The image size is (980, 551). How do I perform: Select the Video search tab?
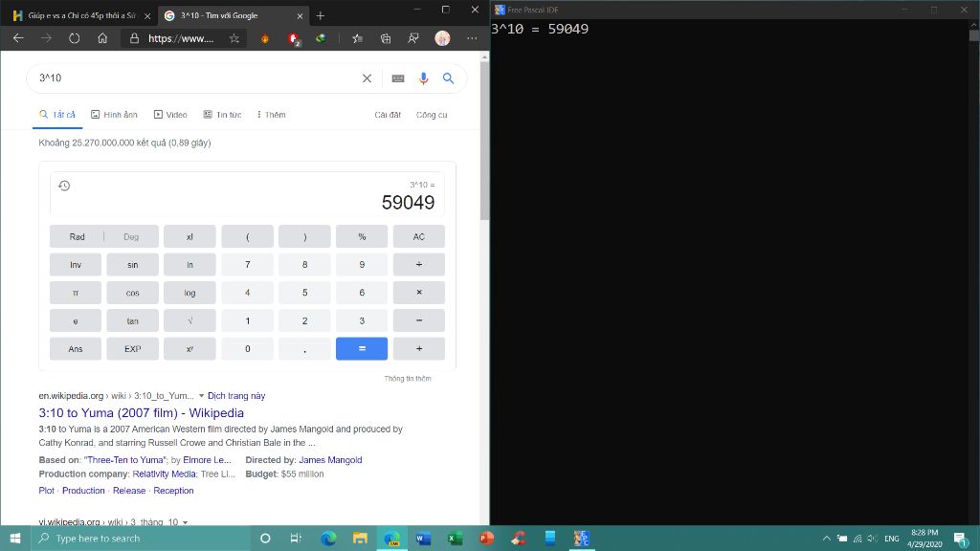click(170, 115)
